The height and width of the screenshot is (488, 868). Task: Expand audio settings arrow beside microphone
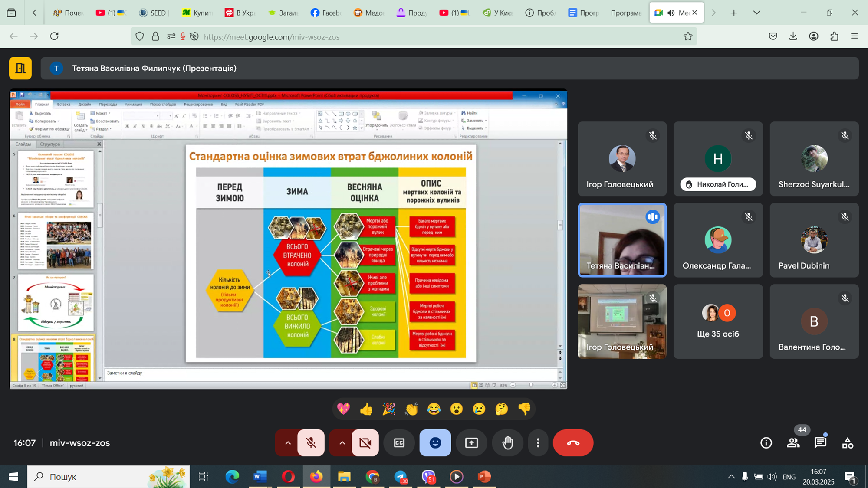coord(287,443)
